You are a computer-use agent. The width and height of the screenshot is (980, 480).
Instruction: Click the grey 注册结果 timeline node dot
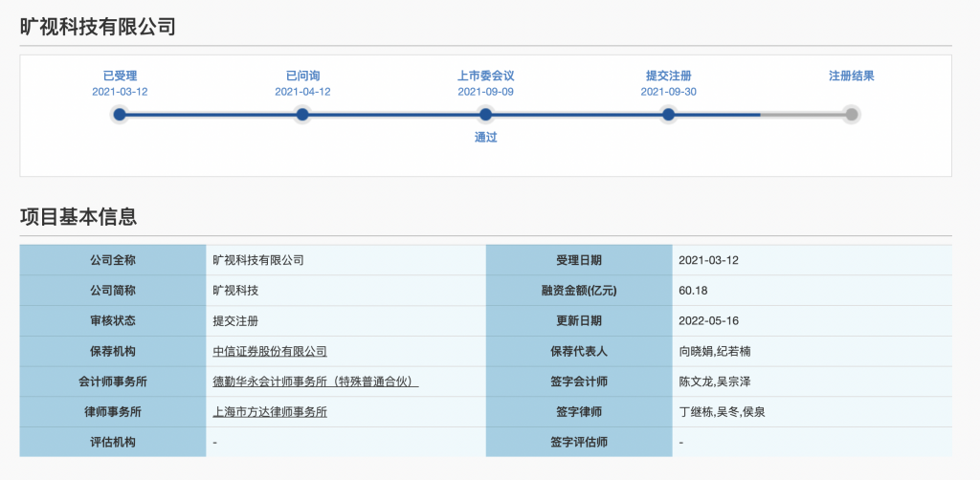(851, 115)
